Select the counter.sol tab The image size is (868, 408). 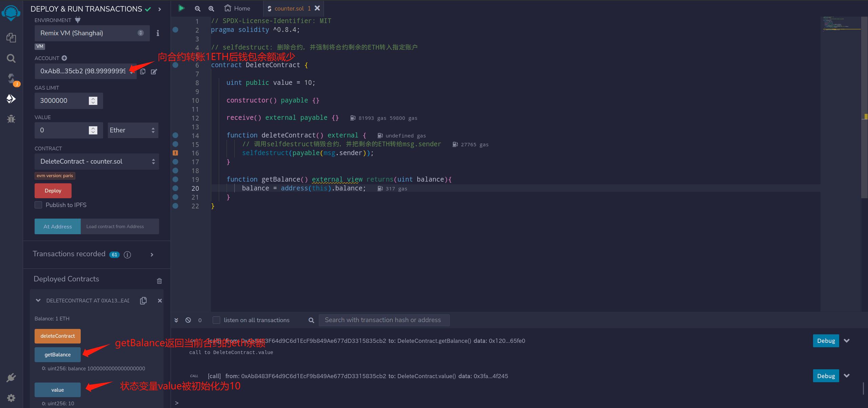point(289,8)
